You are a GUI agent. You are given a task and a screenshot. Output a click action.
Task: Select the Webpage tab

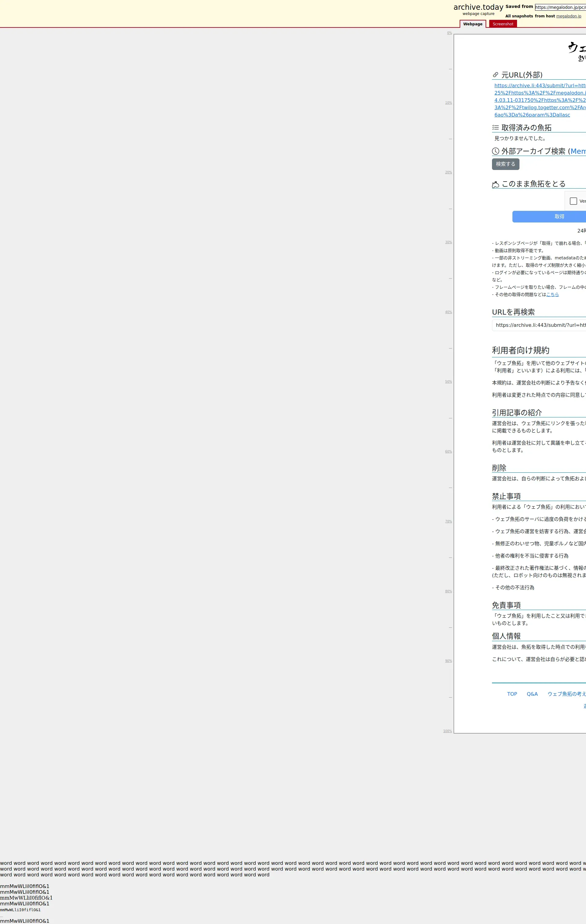coord(472,24)
